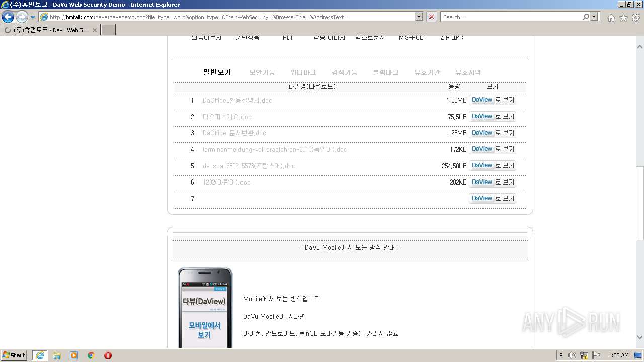Open the recent pages dropdown arrow
The image size is (644, 362).
point(33,17)
